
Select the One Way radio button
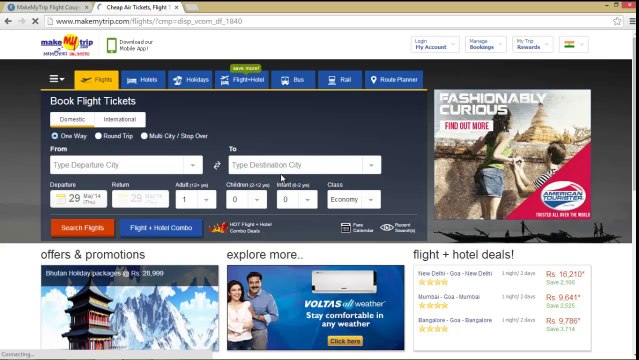tap(55, 136)
